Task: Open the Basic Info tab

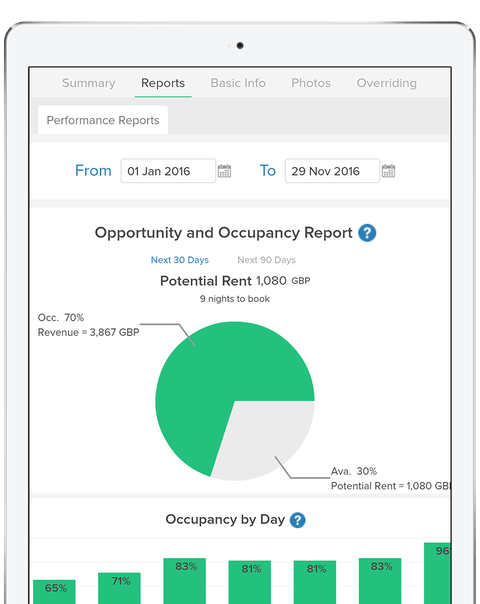Action: coord(238,83)
